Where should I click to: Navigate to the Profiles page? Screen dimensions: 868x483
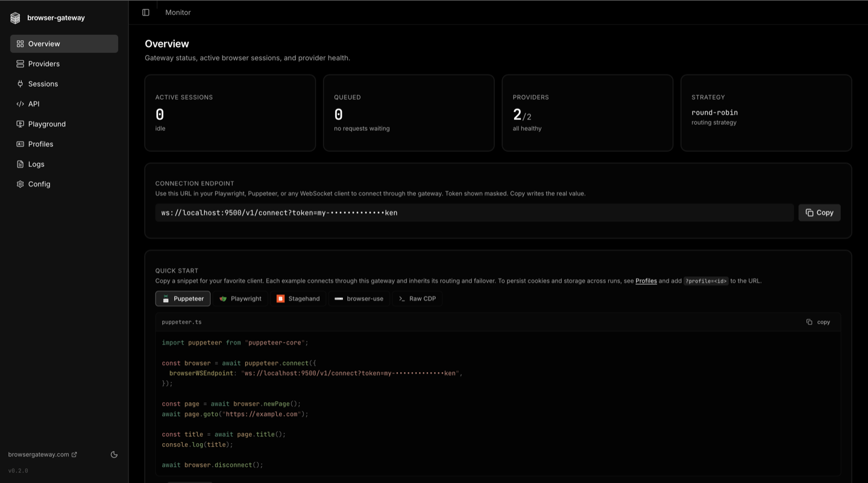click(x=64, y=144)
